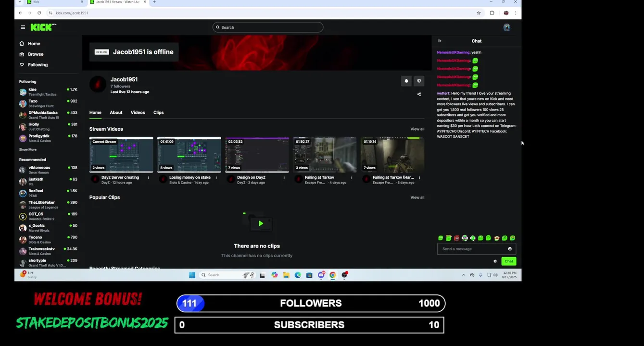Image resolution: width=644 pixels, height=346 pixels.
Task: Open the emoji picker in message box
Action: point(510,249)
